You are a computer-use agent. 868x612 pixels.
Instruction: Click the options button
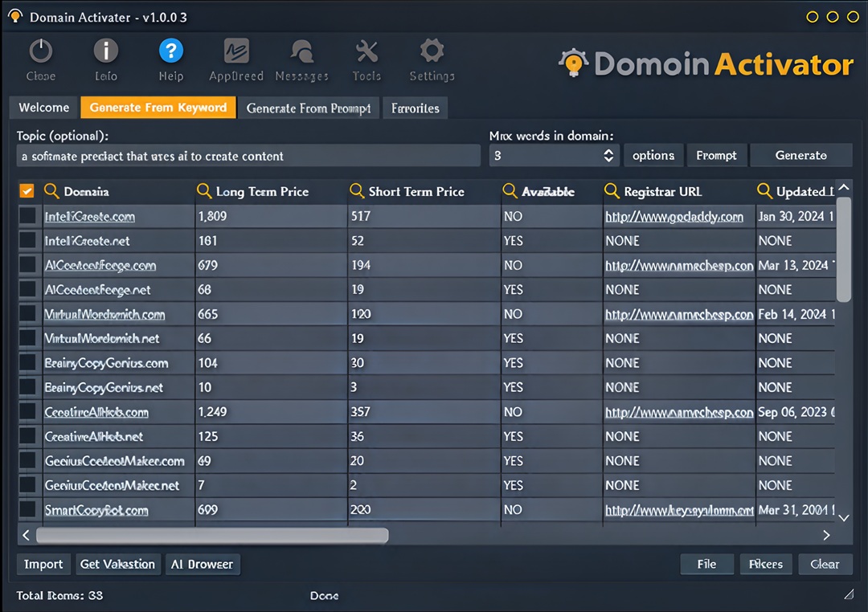click(x=653, y=156)
